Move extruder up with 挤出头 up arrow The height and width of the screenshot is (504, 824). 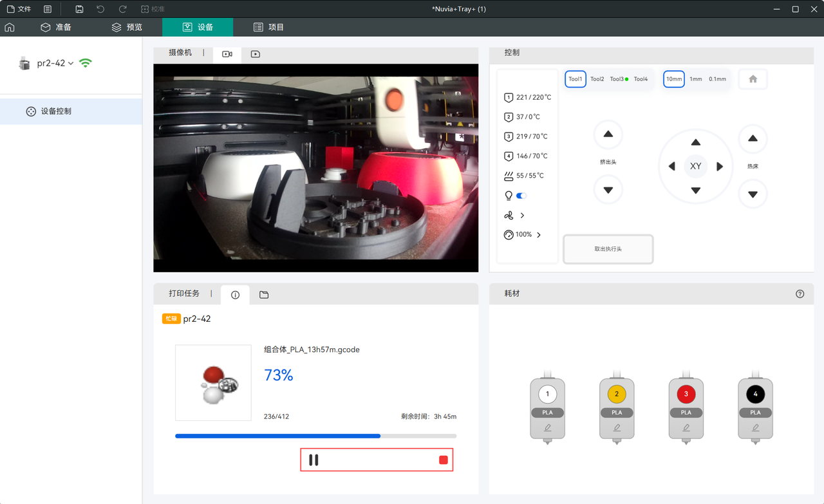[x=608, y=135]
